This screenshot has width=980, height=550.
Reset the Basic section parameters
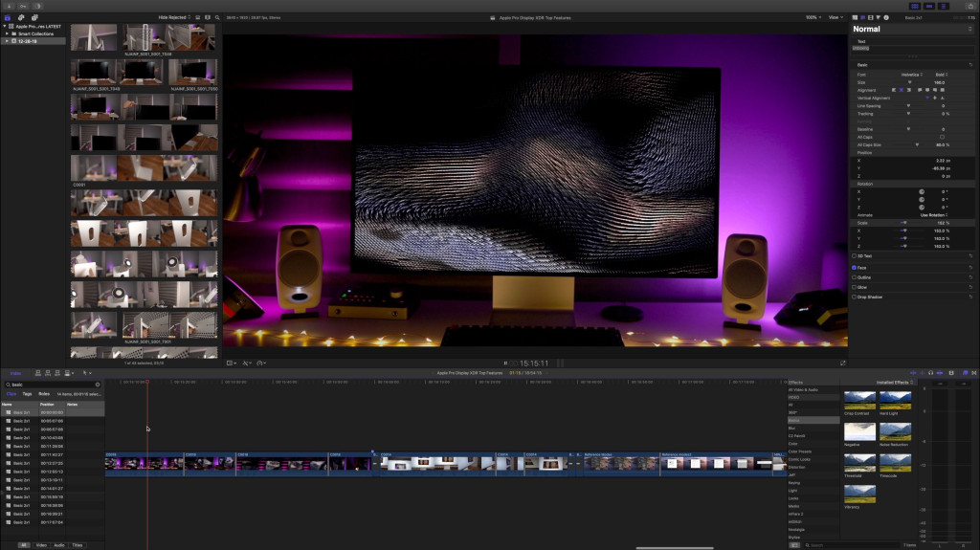969,64
